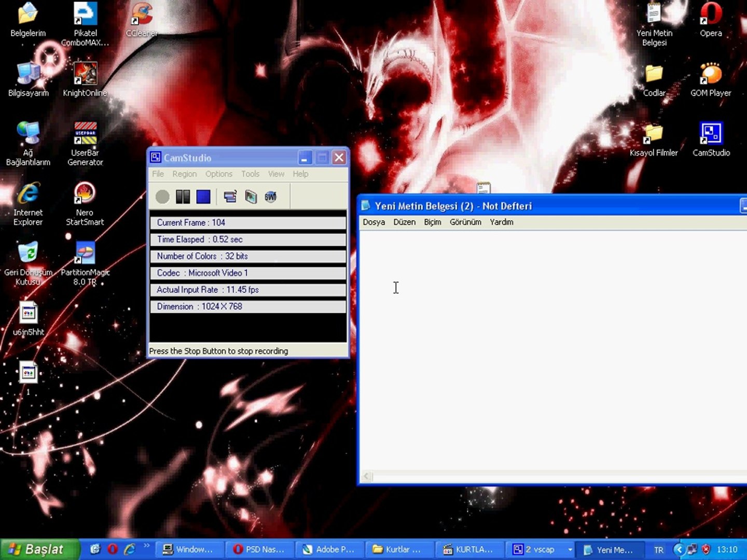The image size is (747, 560).
Task: Open the Help menu in CamStudio
Action: coord(300,174)
